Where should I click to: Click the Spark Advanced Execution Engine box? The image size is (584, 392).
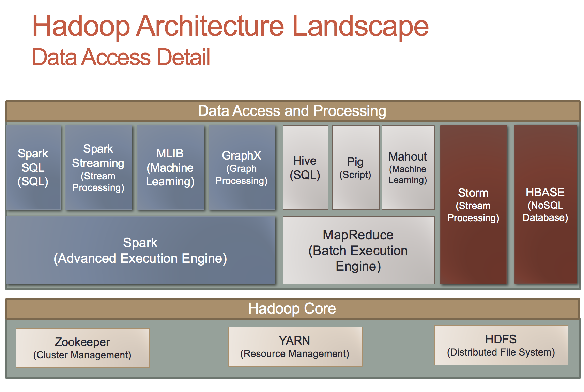point(140,250)
